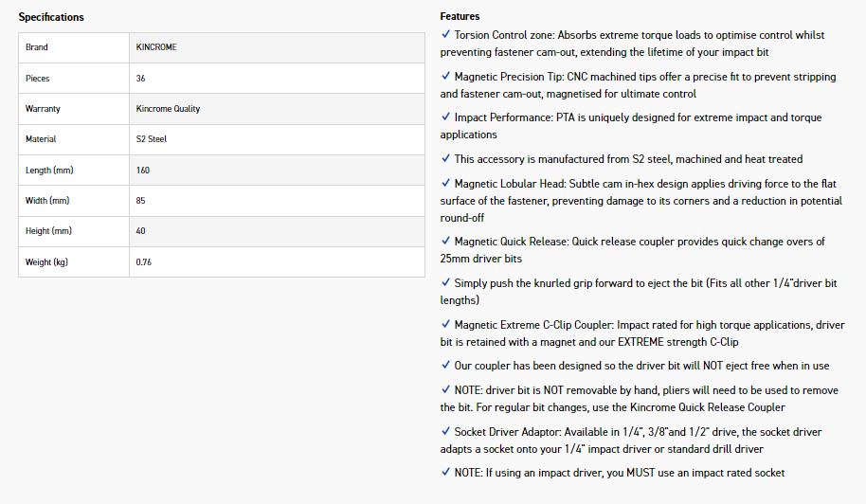The width and height of the screenshot is (866, 504).
Task: Click the Height (mm) value 40
Action: click(x=140, y=231)
